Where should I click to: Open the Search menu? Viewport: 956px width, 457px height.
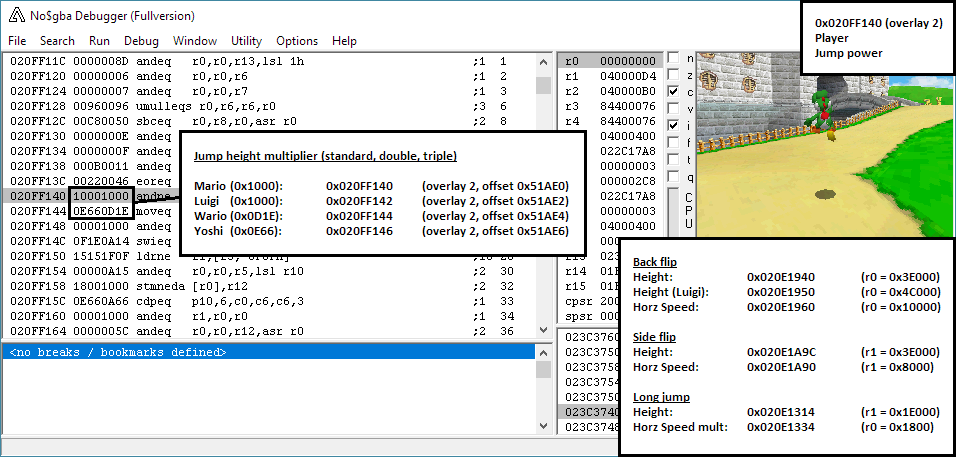tap(57, 41)
